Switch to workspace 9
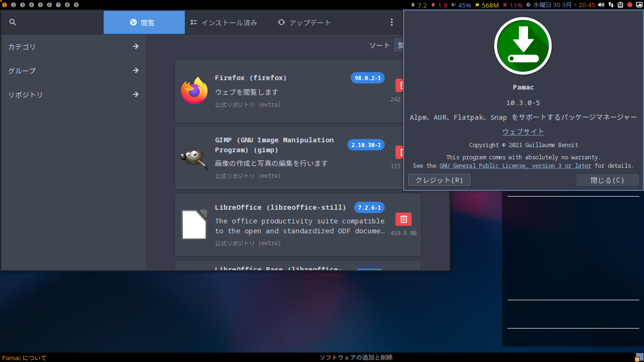 [76, 5]
